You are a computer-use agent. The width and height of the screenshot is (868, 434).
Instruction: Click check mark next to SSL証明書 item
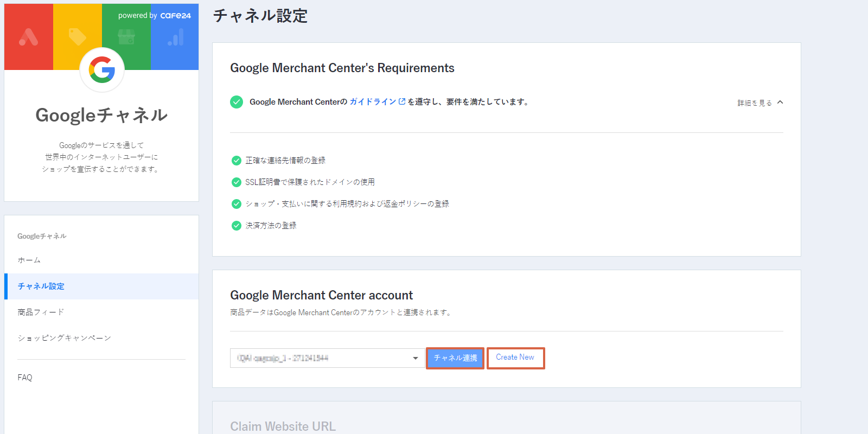click(x=237, y=182)
